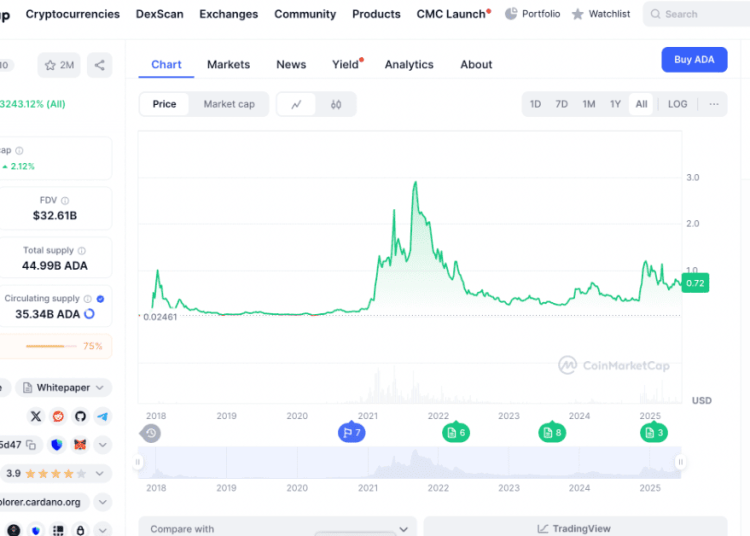
Task: Open the Analytics tab
Action: 409,64
